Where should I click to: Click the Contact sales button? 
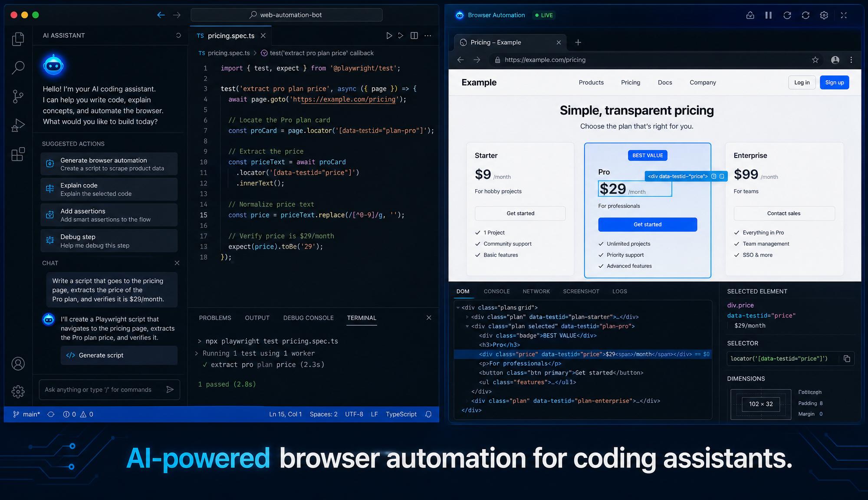[784, 213]
